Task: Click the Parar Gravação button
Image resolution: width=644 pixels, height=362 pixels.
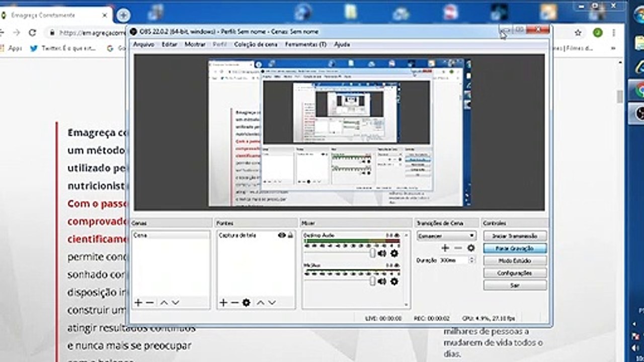Action: point(515,248)
